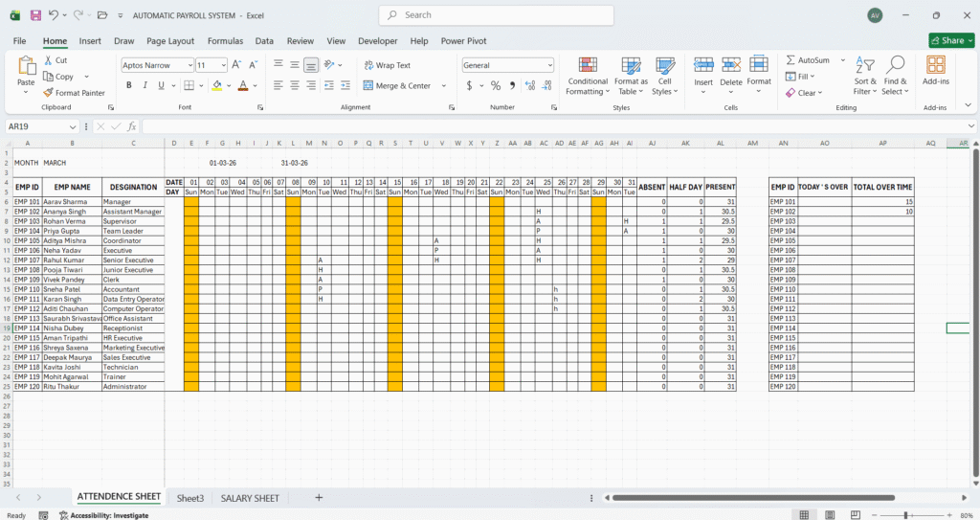Apply red font color swatch

point(244,86)
